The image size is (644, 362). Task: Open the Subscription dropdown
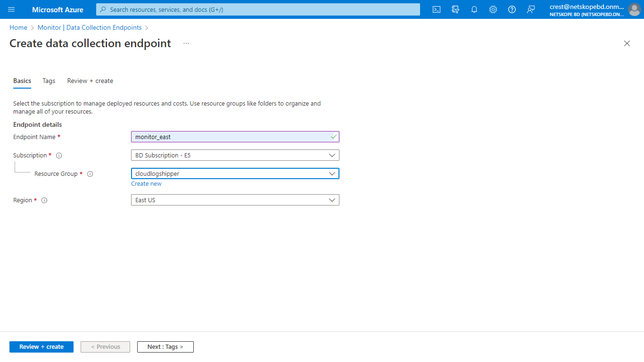[235, 155]
